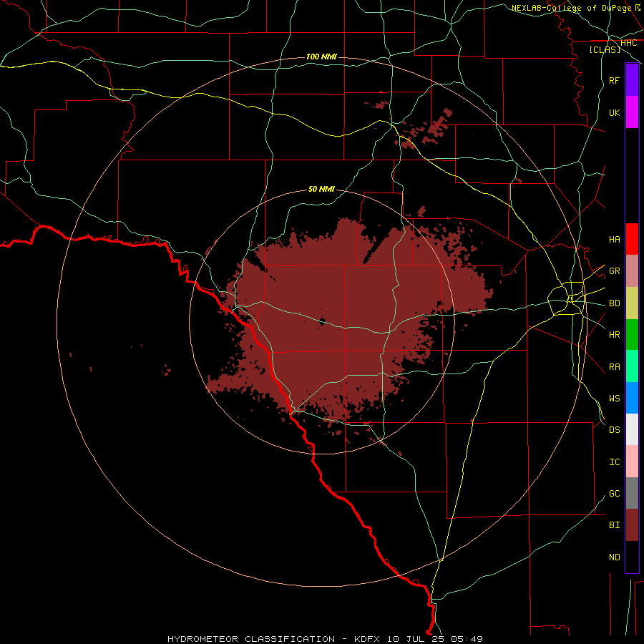Click the RF purple legend swatch
The height and width of the screenshot is (644, 644).
[632, 80]
